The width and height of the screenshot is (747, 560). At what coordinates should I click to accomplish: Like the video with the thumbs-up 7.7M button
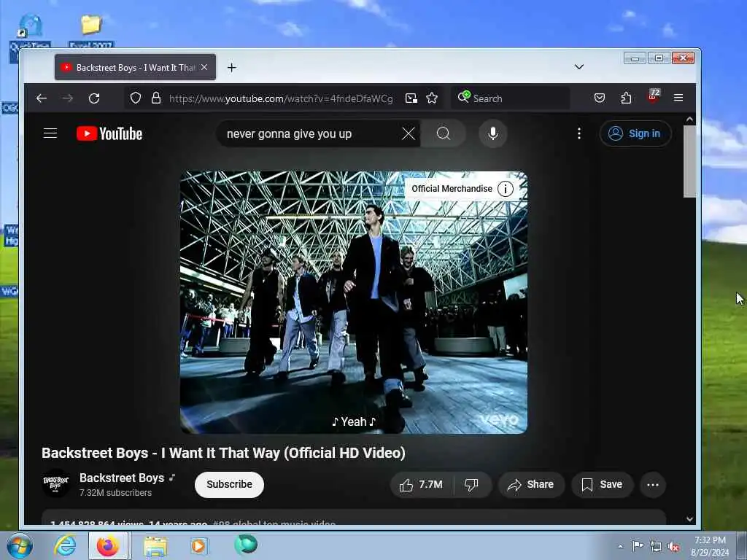[422, 485]
